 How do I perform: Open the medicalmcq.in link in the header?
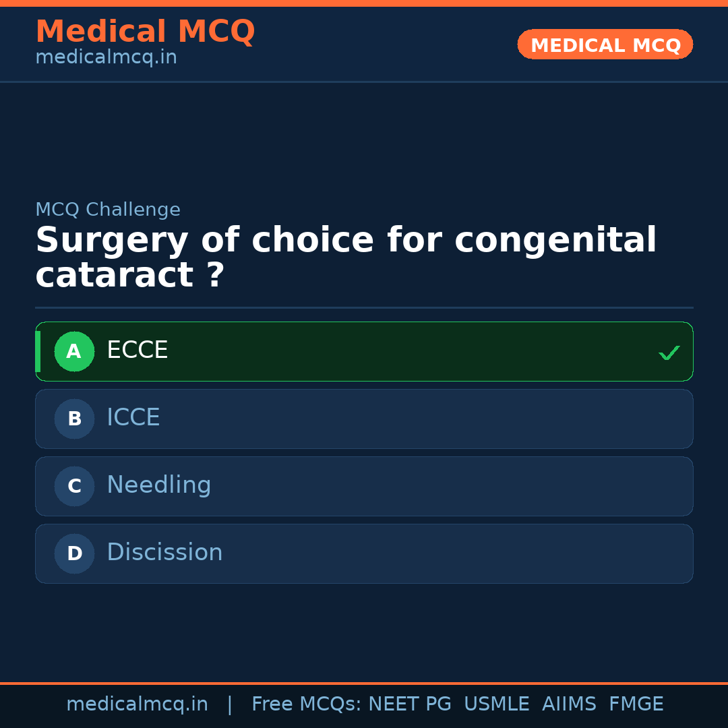pos(106,57)
